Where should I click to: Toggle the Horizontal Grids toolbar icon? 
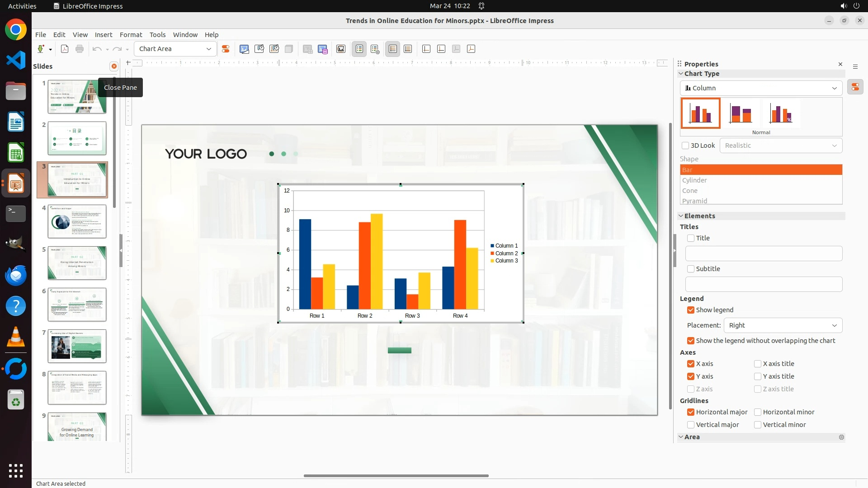(x=393, y=49)
